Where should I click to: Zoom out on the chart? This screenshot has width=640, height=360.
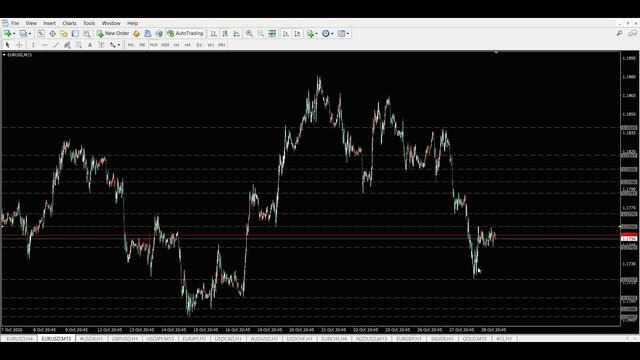coord(260,33)
